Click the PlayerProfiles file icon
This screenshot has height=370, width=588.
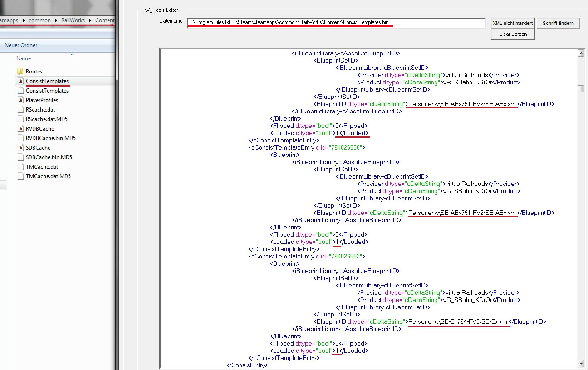20,100
